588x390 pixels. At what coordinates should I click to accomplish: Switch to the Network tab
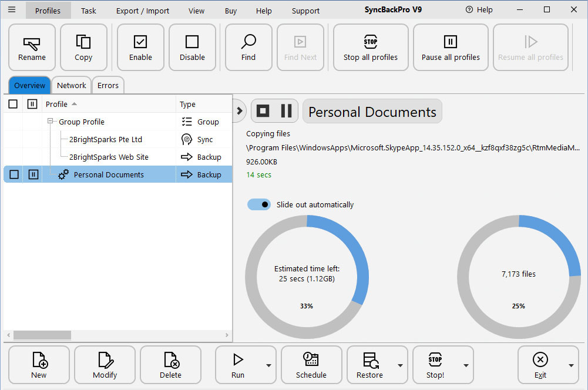71,85
